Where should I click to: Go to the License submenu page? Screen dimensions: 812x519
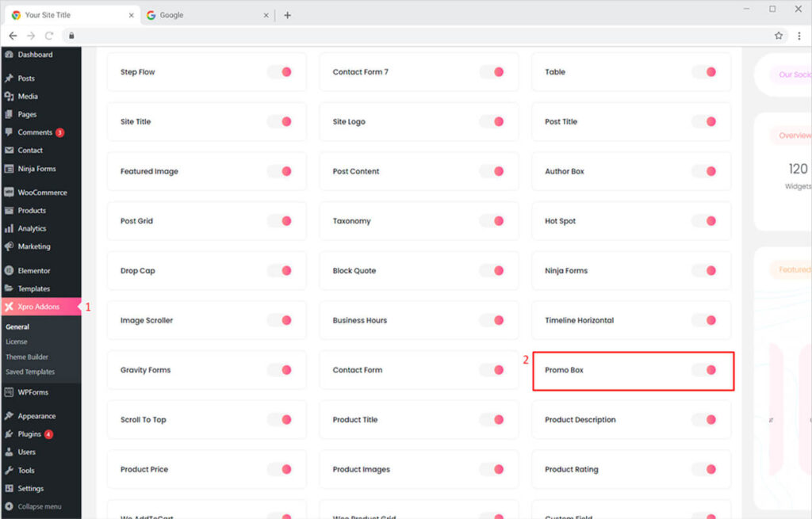(17, 342)
